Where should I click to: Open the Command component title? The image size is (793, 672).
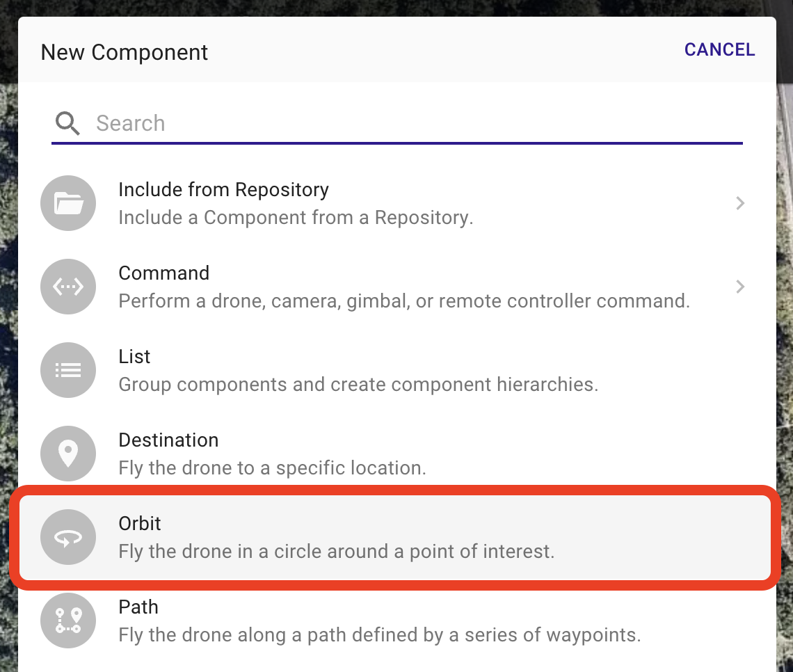164,273
